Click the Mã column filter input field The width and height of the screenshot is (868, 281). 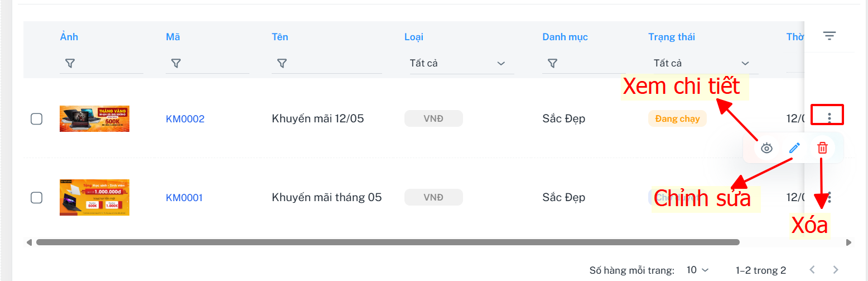pos(208,64)
